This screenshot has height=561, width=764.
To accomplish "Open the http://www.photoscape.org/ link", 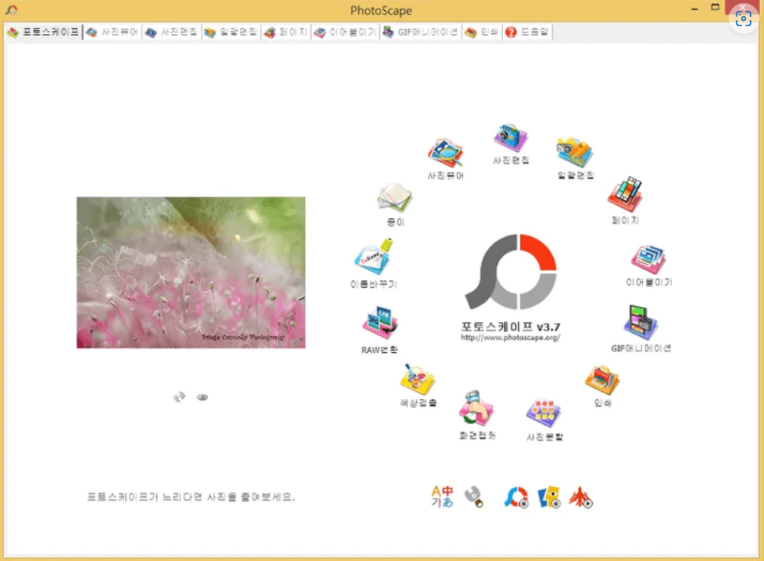I will (510, 337).
